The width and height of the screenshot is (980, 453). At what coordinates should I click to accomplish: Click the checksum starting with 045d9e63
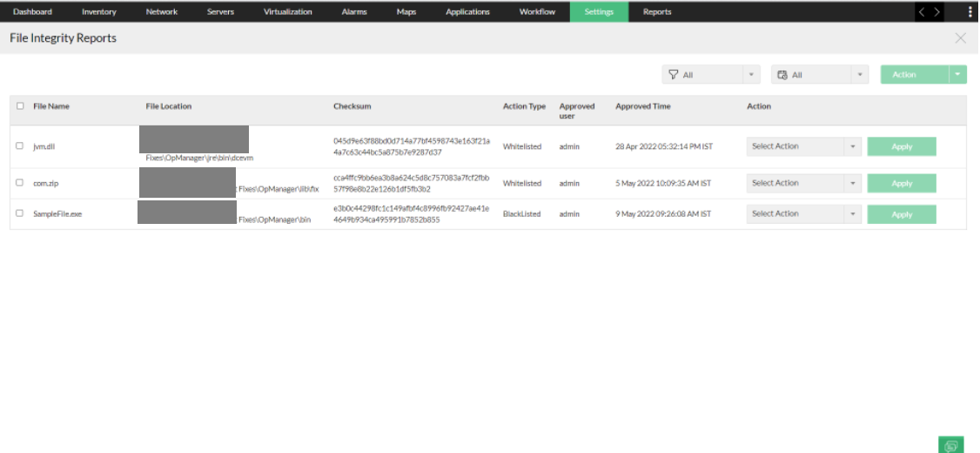[412, 146]
